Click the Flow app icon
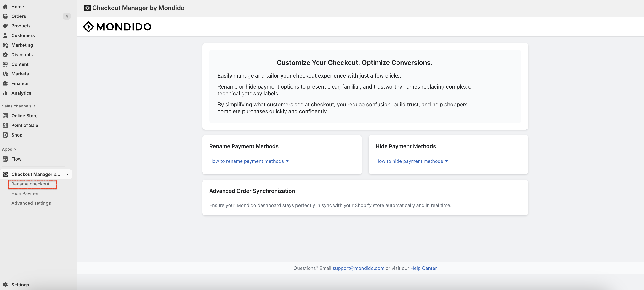The image size is (644, 290). click(x=5, y=159)
